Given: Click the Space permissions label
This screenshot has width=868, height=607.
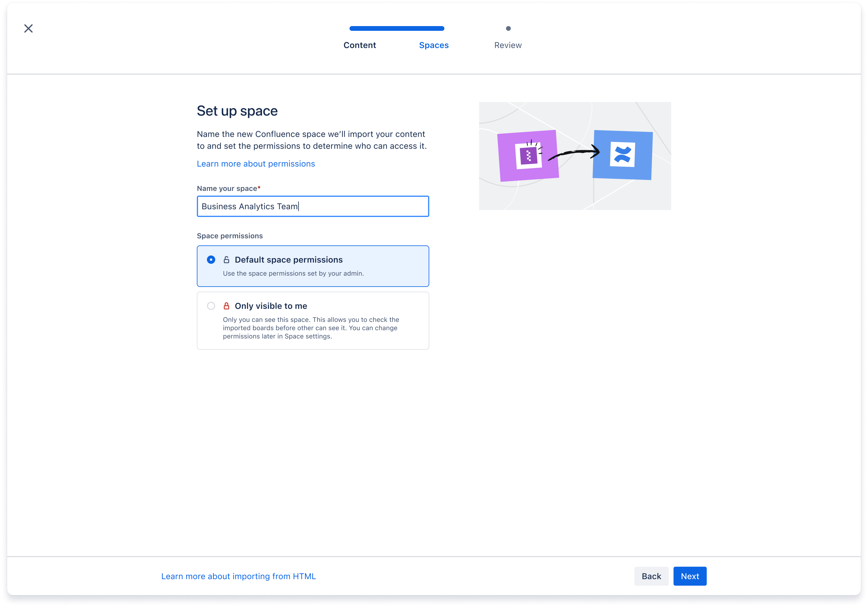Looking at the screenshot, I should pyautogui.click(x=229, y=235).
